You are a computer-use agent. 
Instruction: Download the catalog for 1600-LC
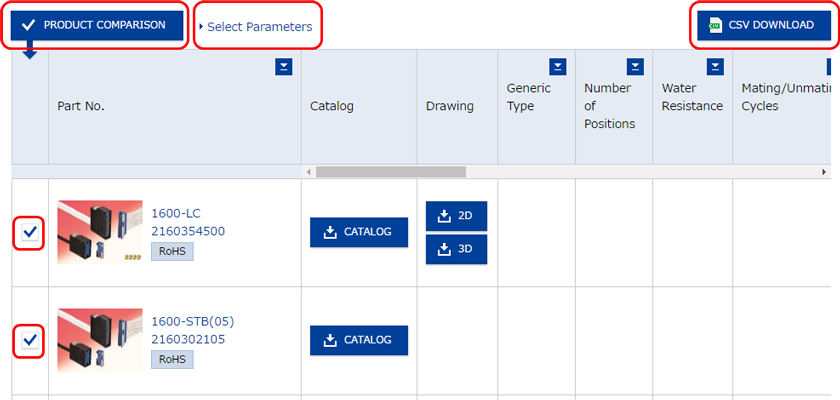359,232
